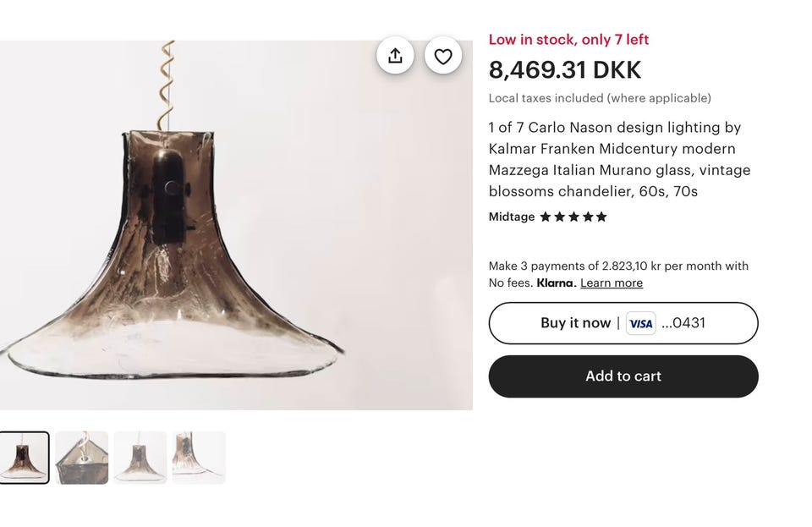Click the saved card ending 0431

tap(683, 323)
